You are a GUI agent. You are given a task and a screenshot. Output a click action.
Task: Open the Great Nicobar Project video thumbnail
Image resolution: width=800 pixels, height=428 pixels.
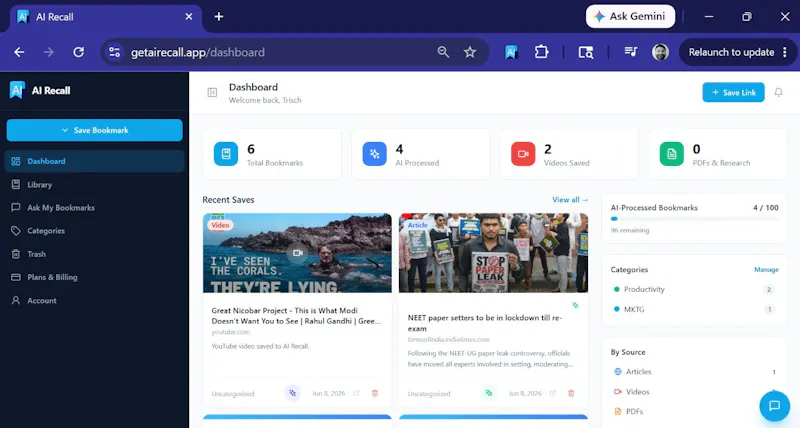point(297,253)
